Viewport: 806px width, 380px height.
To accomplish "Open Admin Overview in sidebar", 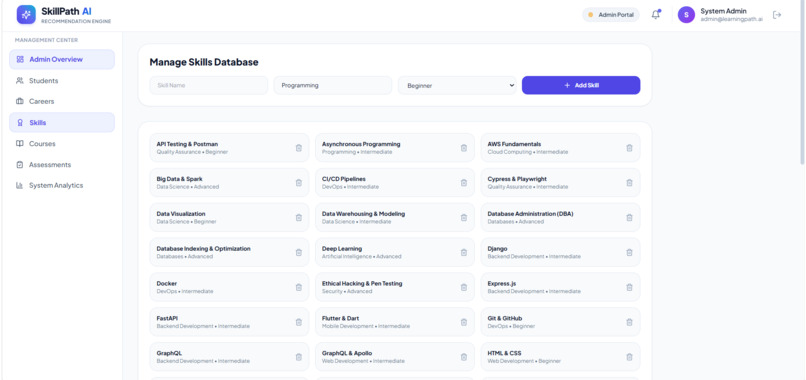I will point(62,59).
